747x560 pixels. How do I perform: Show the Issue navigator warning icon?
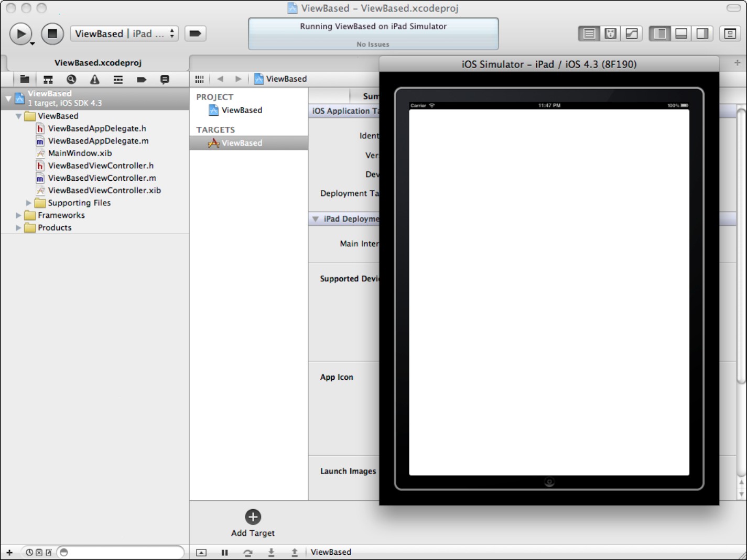coord(94,80)
